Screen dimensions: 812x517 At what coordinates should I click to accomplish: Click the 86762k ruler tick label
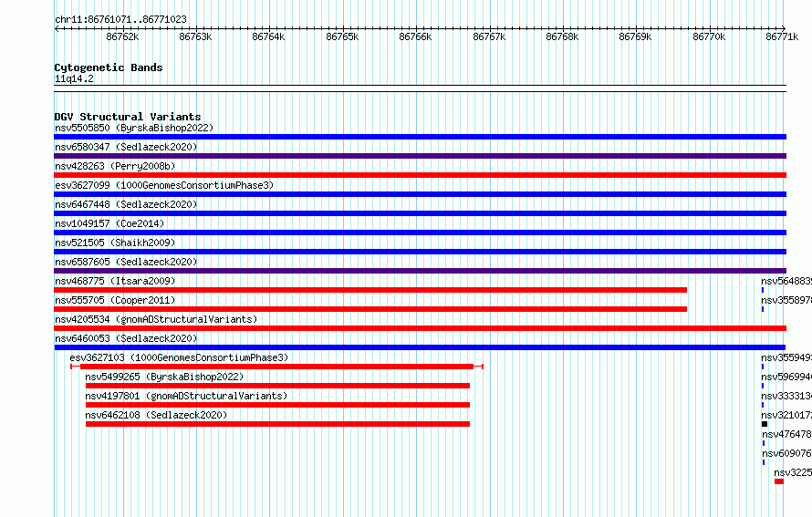(122, 36)
